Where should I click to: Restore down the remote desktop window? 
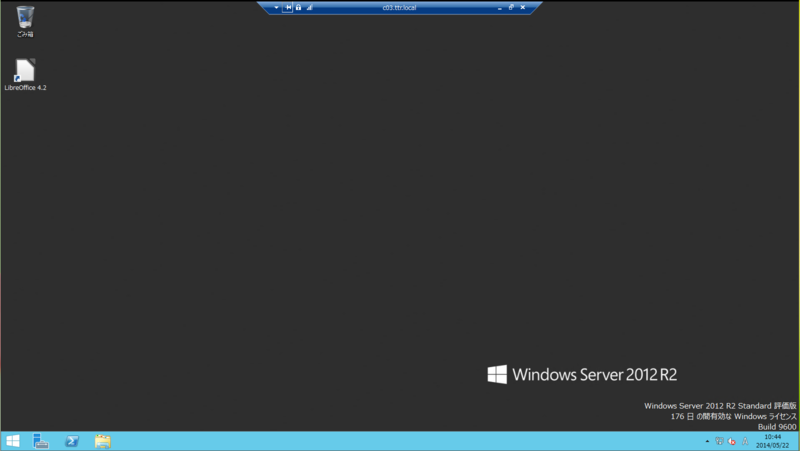coord(511,8)
